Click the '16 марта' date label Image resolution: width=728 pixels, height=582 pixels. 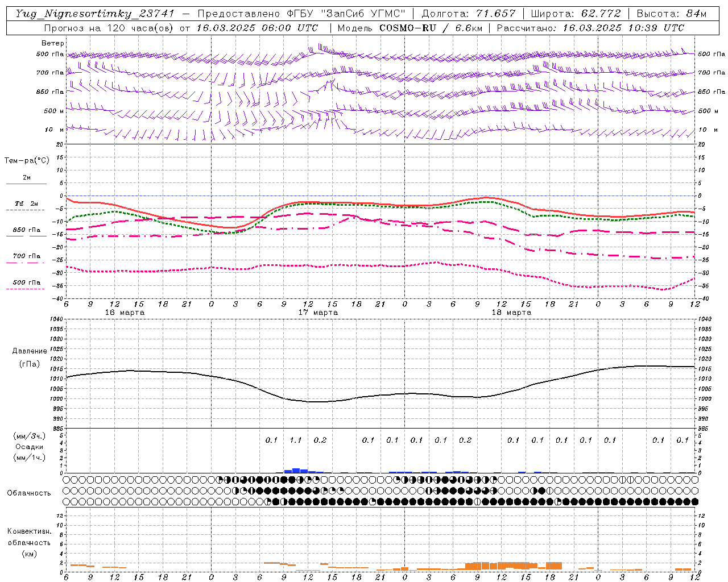125,313
